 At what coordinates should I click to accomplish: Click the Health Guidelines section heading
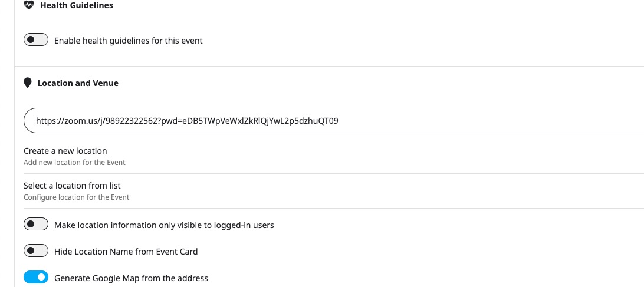coord(77,5)
